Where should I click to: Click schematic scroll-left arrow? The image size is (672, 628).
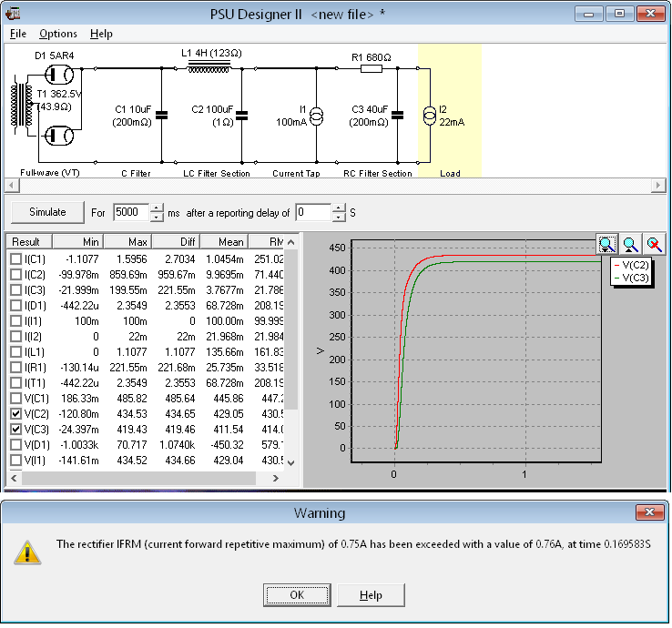point(12,186)
